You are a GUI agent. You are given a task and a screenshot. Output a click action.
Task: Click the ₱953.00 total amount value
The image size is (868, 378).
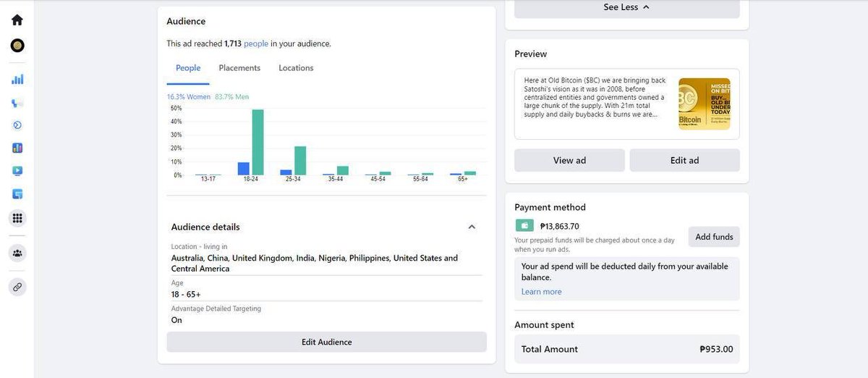coord(716,349)
